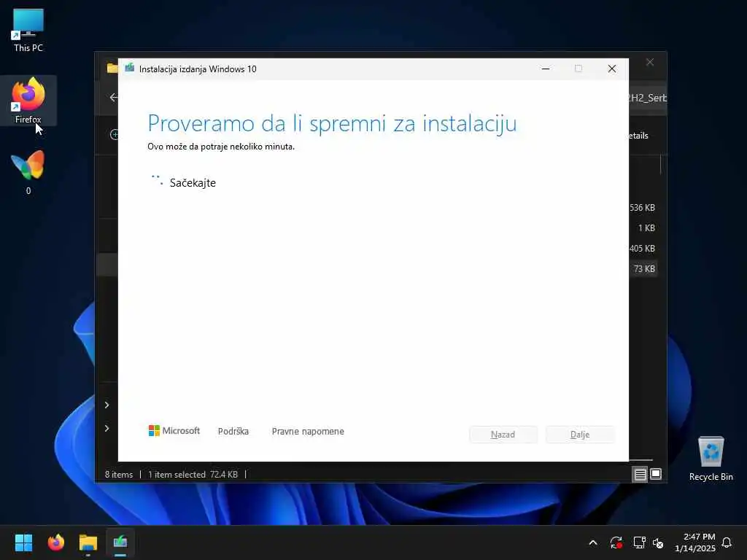The height and width of the screenshot is (560, 747).
Task: Close the Windows 10 setup window
Action: 612,69
